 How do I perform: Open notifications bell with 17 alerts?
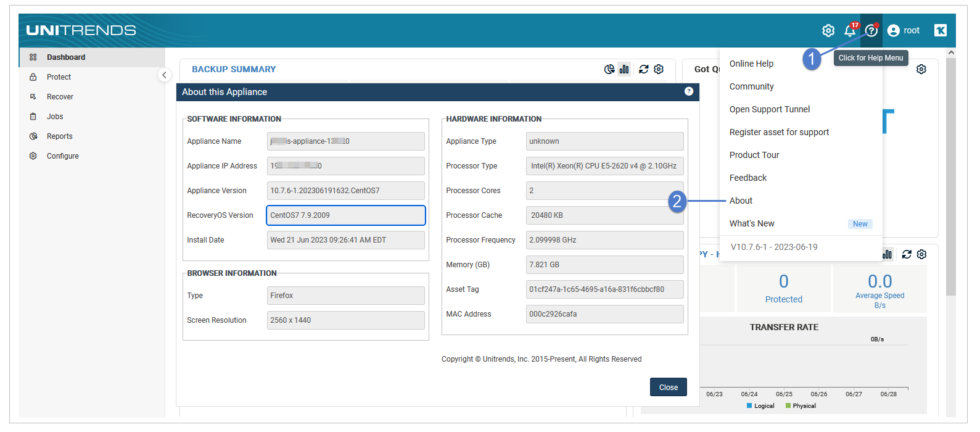tap(850, 30)
